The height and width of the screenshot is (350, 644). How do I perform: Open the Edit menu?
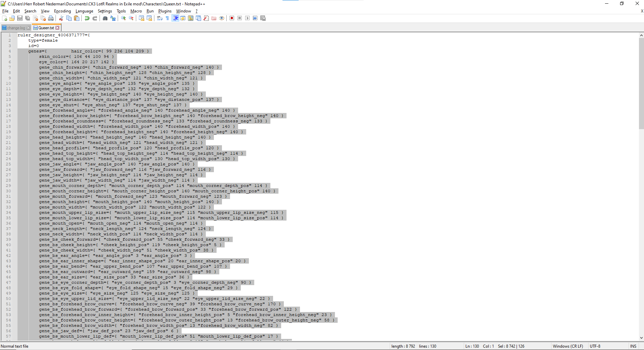click(x=16, y=11)
